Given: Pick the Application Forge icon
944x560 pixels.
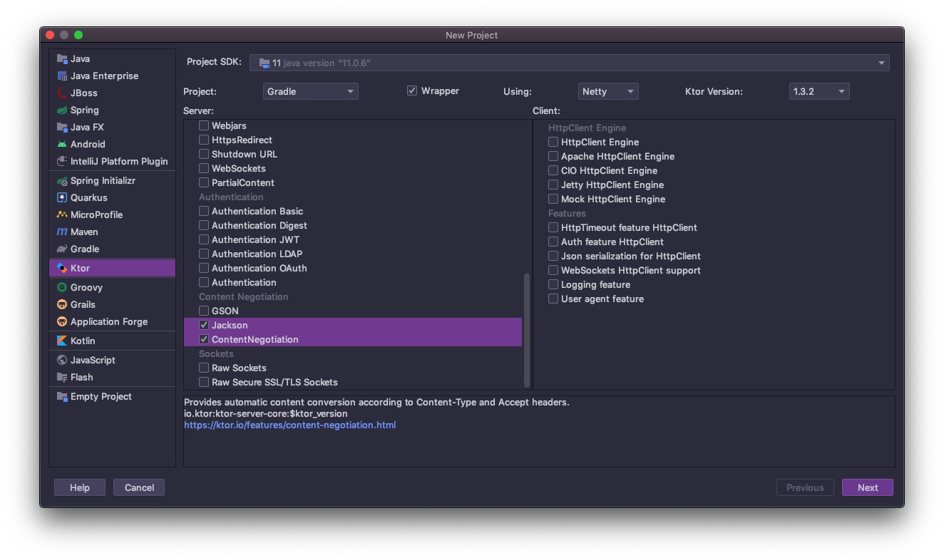Looking at the screenshot, I should click(x=62, y=322).
